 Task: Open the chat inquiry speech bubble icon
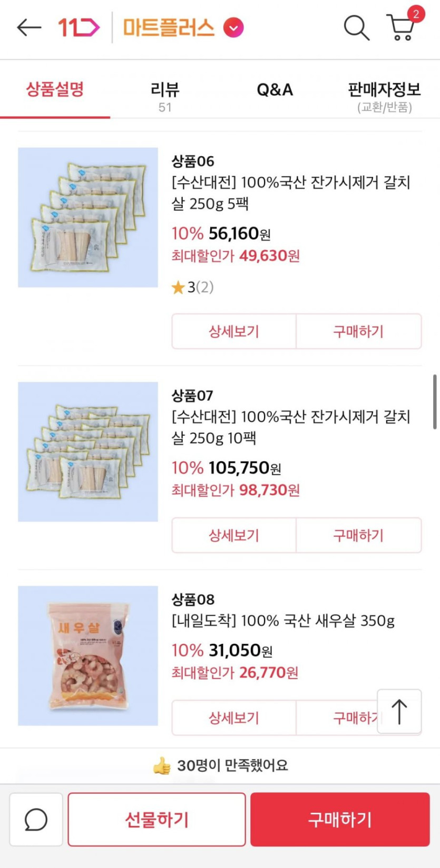[x=36, y=820]
